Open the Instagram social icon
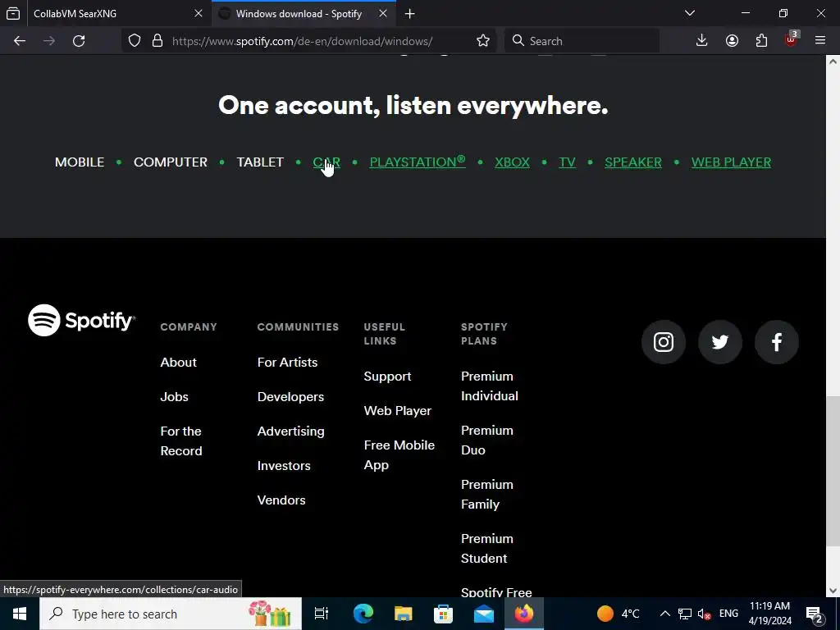The image size is (840, 630). pos(663,342)
